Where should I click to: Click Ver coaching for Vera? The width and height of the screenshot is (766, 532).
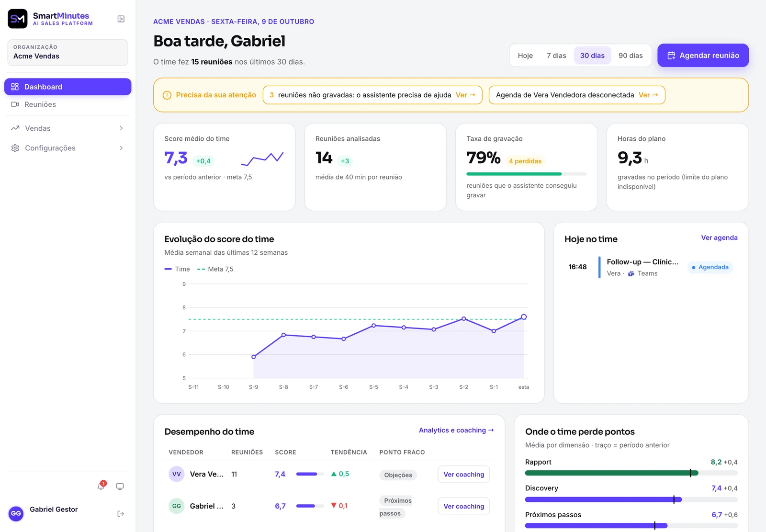[463, 475]
